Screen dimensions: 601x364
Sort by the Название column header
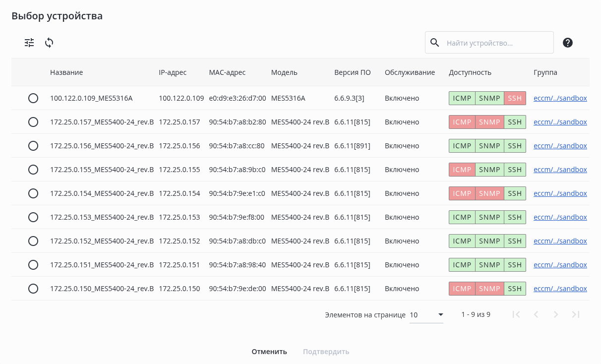[66, 72]
